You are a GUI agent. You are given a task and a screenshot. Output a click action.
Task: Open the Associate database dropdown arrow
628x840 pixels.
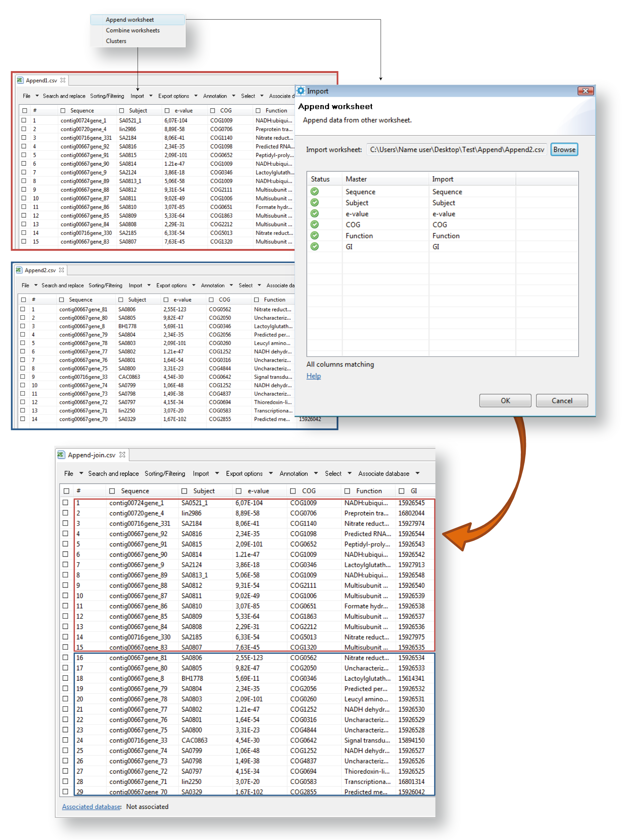pyautogui.click(x=418, y=474)
